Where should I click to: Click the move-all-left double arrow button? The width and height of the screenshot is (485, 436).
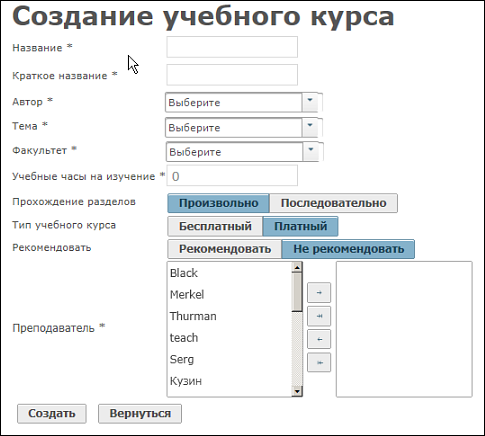coord(319,362)
